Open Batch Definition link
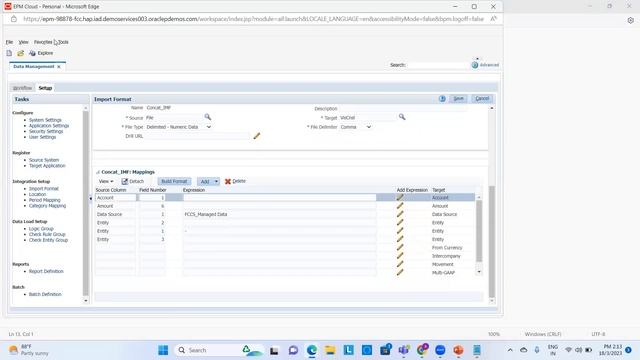 (45, 294)
